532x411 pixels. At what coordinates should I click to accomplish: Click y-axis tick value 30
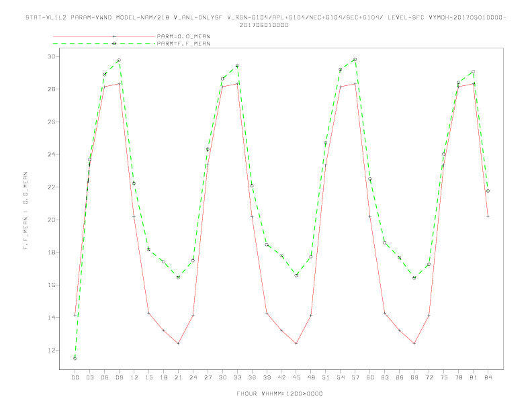pyautogui.click(x=52, y=56)
